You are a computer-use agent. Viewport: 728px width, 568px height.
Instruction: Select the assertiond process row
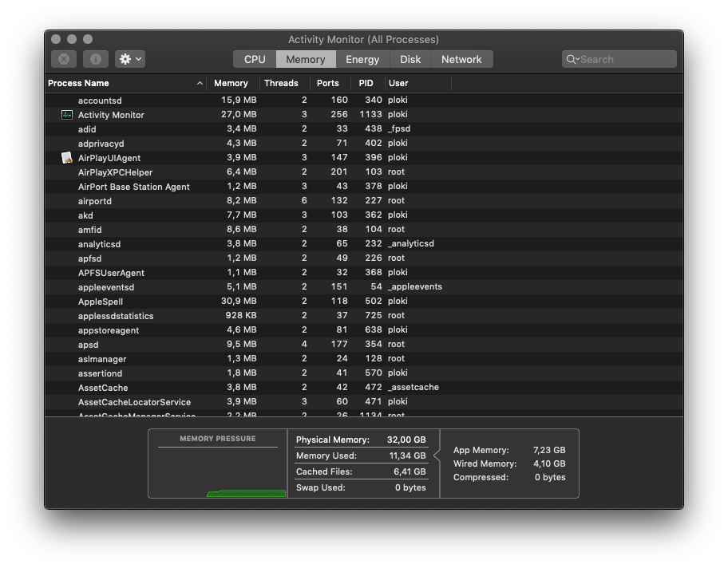364,373
